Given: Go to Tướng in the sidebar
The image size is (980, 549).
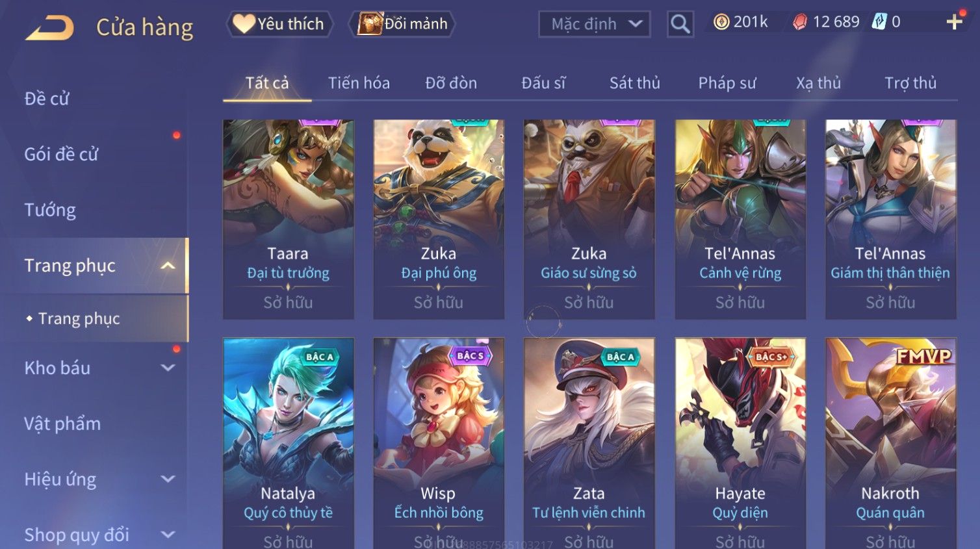Looking at the screenshot, I should tap(50, 210).
